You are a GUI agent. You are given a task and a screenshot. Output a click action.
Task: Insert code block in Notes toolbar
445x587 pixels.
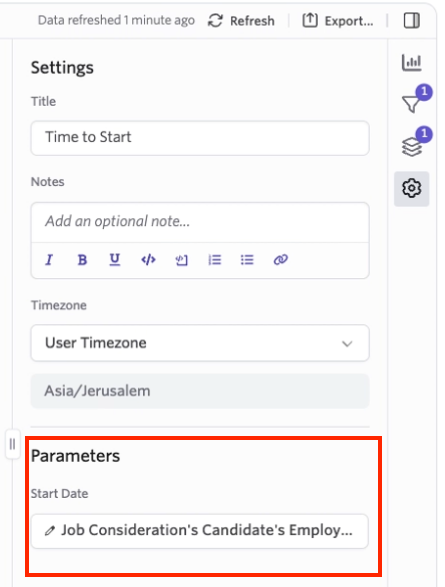tap(182, 259)
